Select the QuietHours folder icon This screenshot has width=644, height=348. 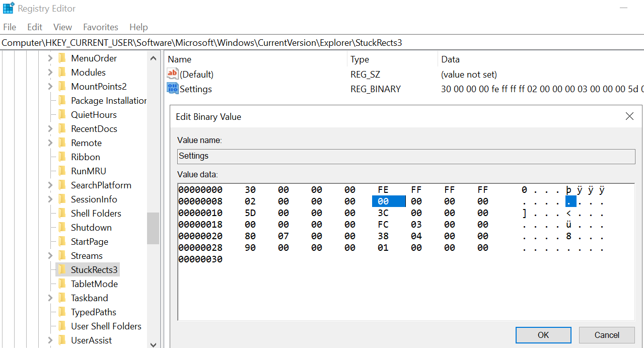[x=62, y=115]
